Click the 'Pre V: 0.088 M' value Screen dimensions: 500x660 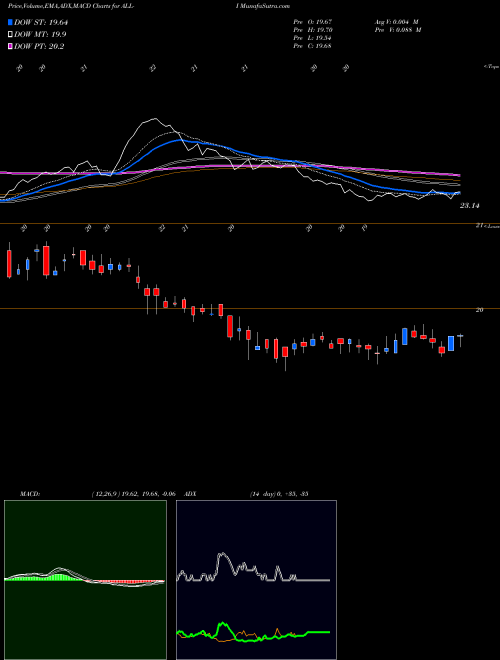(398, 30)
